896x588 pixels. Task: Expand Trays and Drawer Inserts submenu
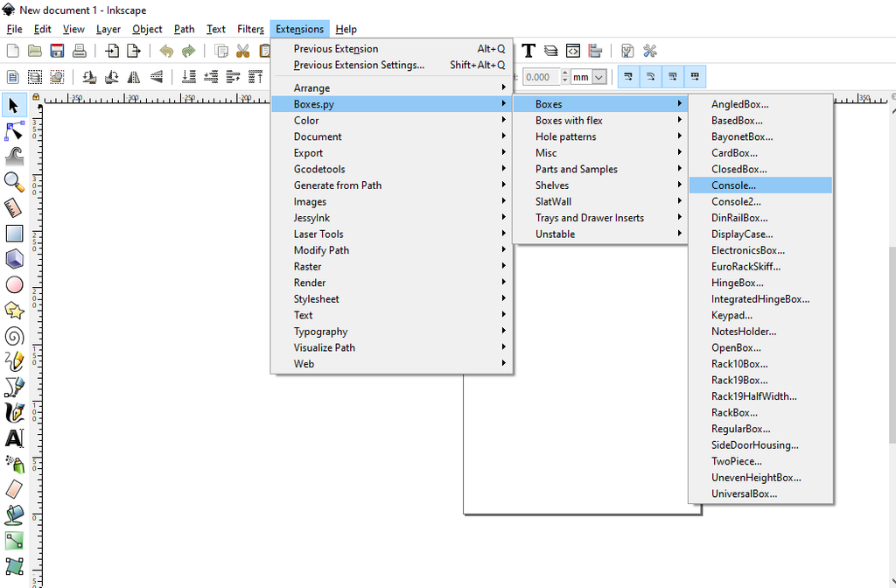(600, 218)
